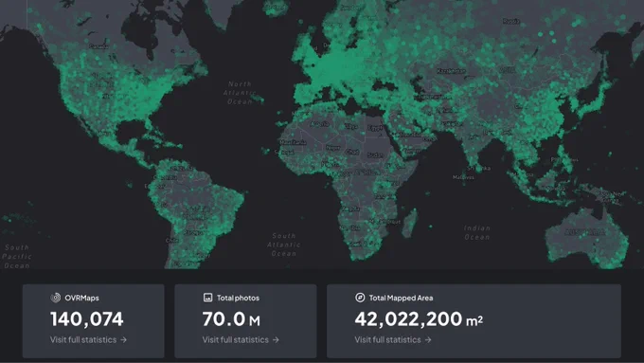The image size is (644, 363).
Task: Click the arrow next to OVRMaps statistics link
Action: click(x=124, y=340)
